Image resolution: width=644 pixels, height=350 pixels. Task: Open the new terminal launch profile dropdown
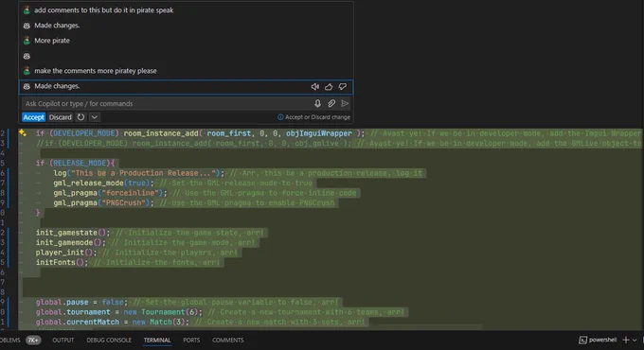click(635, 341)
